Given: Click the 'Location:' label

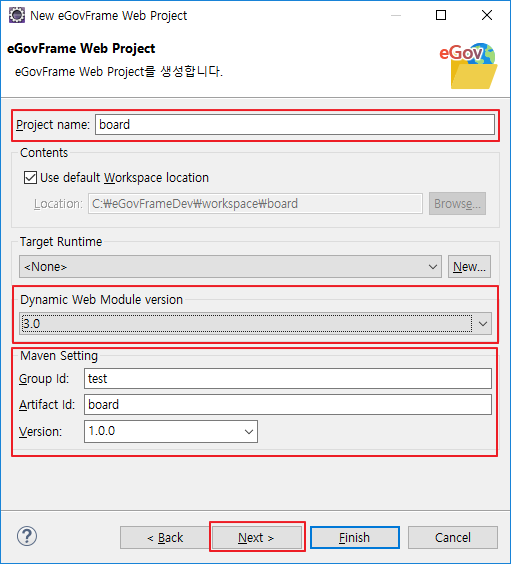Looking at the screenshot, I should pos(58,204).
